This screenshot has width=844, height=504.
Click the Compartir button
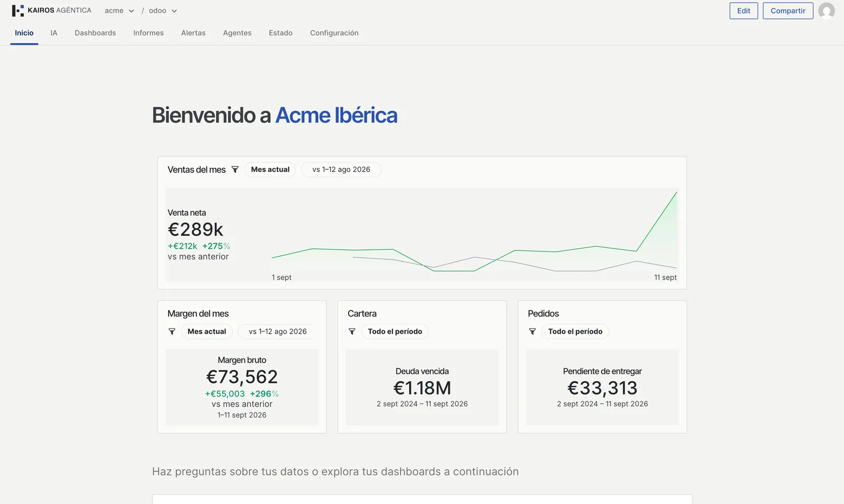788,11
